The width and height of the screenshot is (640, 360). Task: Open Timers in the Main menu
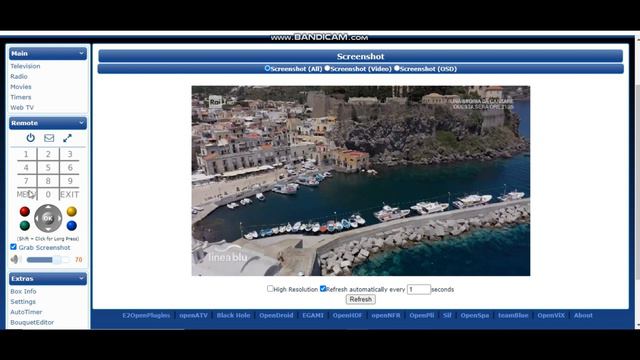point(21,97)
